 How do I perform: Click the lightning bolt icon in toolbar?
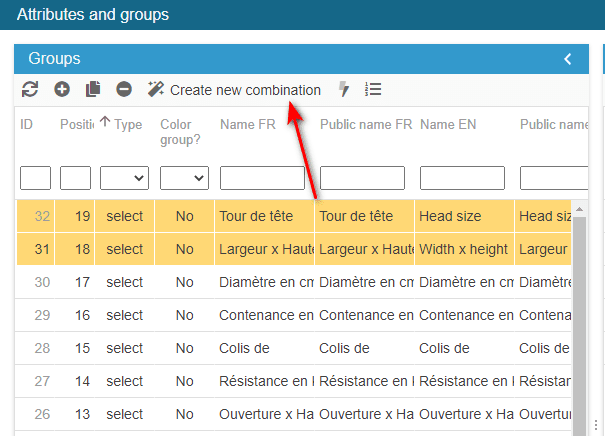344,90
